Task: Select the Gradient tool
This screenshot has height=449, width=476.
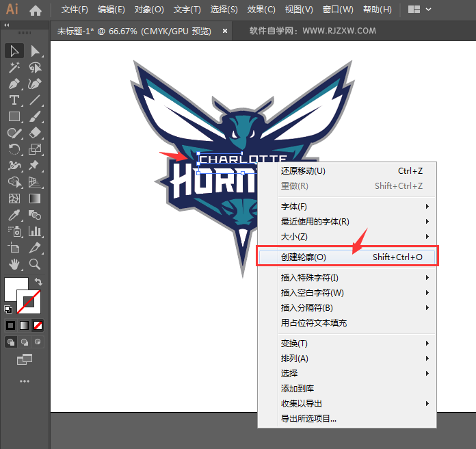Action: (35, 198)
